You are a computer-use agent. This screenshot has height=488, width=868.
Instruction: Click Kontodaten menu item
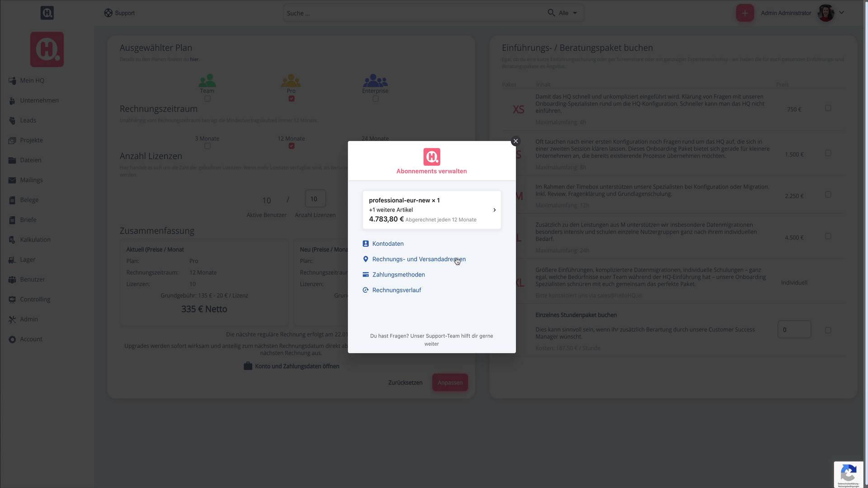pyautogui.click(x=387, y=243)
